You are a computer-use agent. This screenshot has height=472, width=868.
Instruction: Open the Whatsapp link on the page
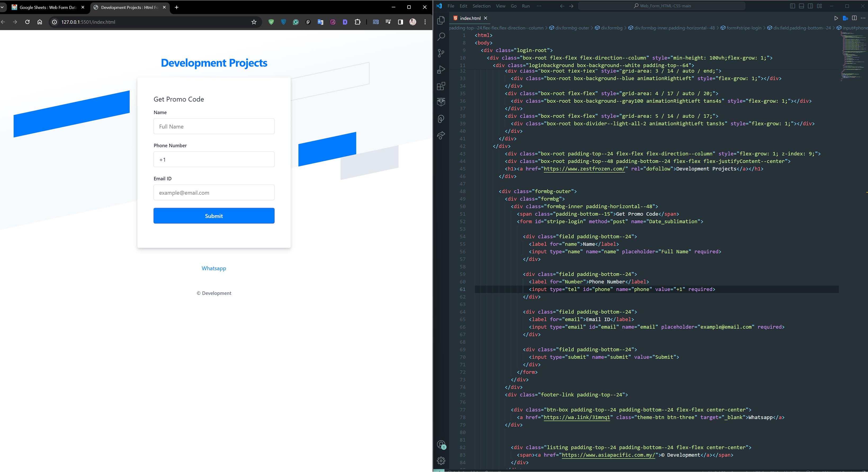pyautogui.click(x=214, y=268)
